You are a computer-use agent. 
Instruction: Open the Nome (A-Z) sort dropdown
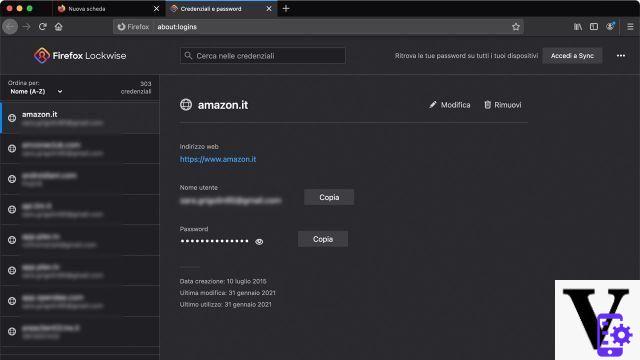tap(36, 91)
